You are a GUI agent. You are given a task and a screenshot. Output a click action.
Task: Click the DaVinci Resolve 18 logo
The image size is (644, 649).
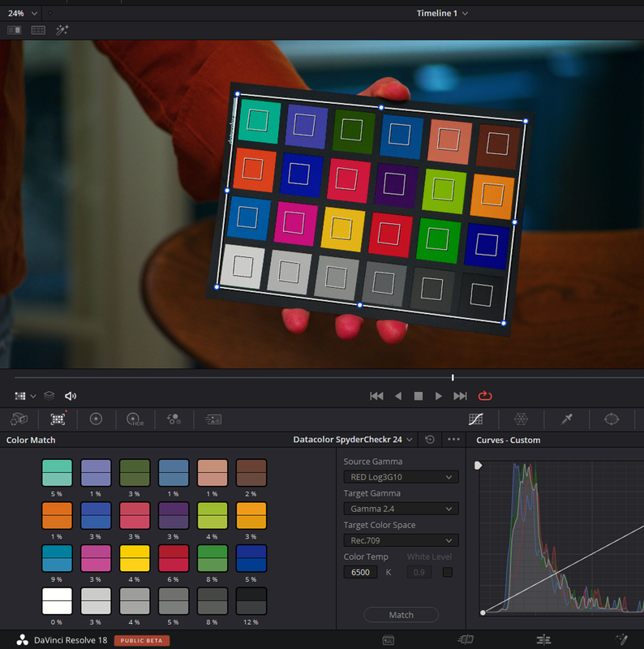[23, 640]
